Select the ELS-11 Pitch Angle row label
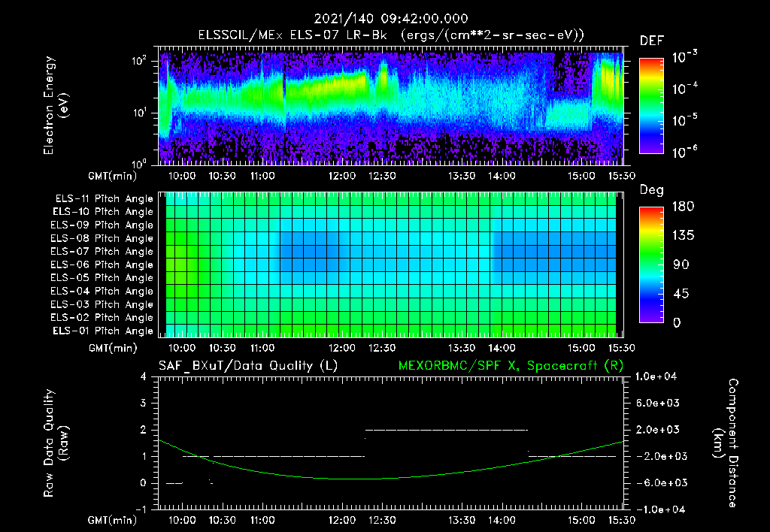Image resolution: width=770 pixels, height=532 pixels. click(x=104, y=199)
